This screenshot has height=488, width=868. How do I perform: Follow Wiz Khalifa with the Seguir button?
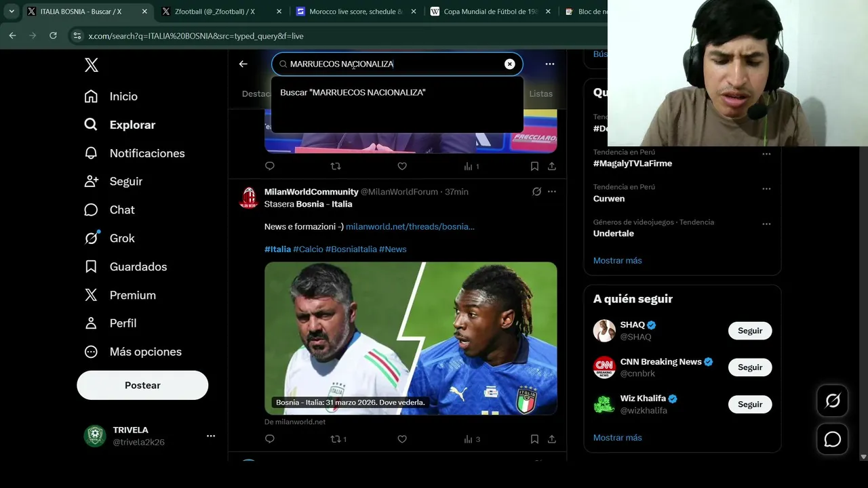tap(750, 404)
